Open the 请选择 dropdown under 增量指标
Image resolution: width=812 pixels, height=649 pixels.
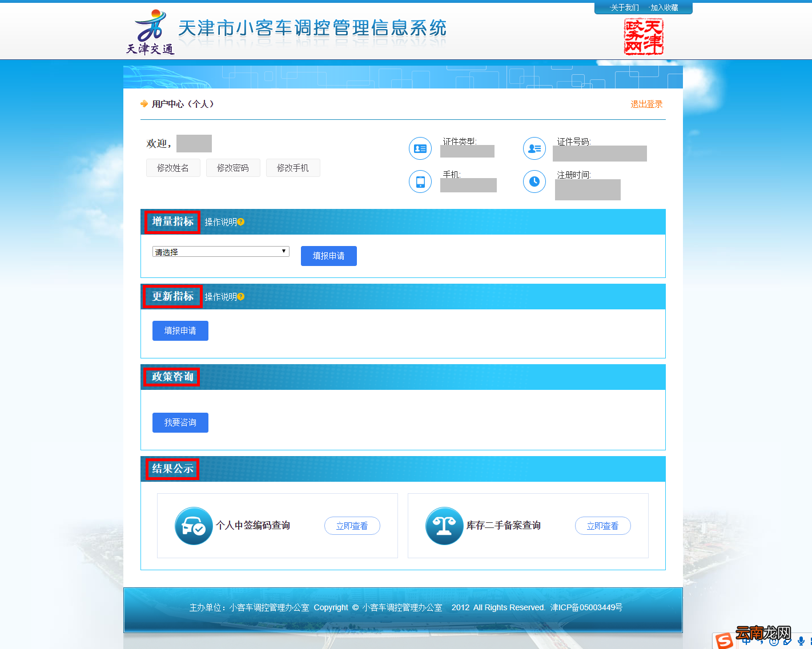[220, 251]
